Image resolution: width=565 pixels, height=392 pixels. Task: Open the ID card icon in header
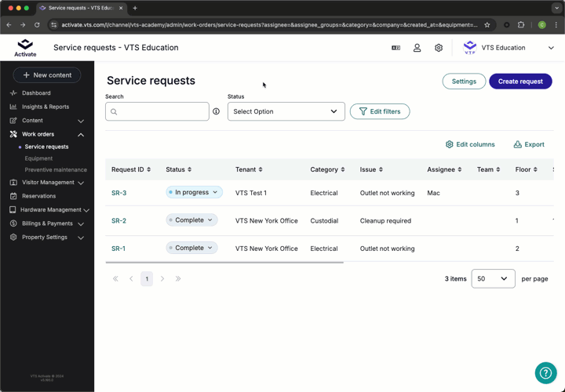(395, 48)
